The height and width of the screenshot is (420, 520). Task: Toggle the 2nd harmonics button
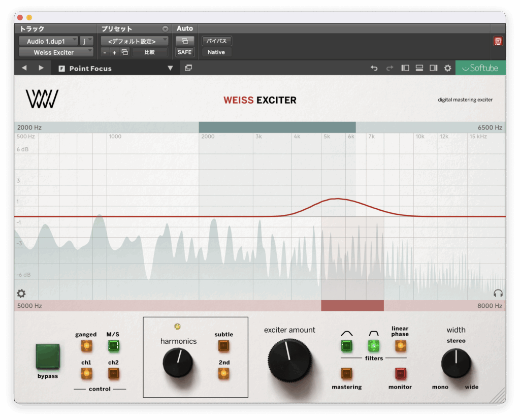click(223, 374)
